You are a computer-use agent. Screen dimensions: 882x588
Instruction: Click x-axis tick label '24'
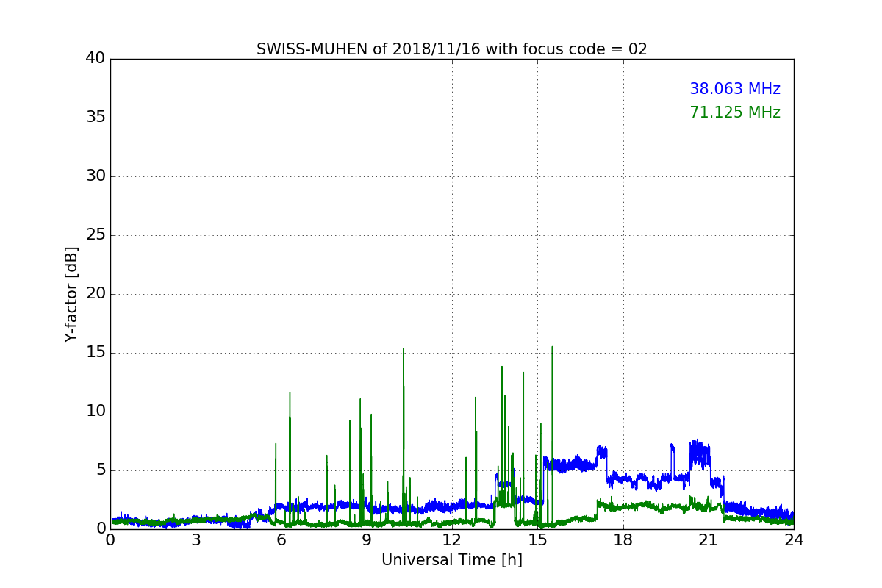coord(794,539)
